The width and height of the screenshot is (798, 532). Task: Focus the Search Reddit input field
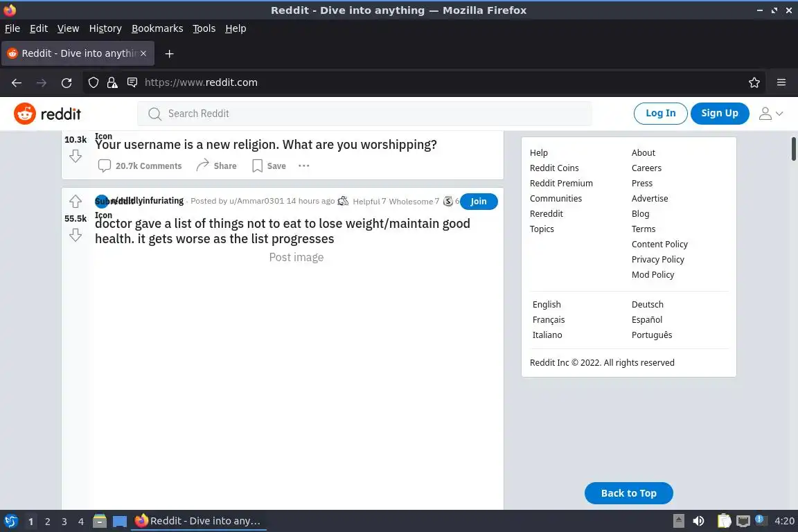364,114
